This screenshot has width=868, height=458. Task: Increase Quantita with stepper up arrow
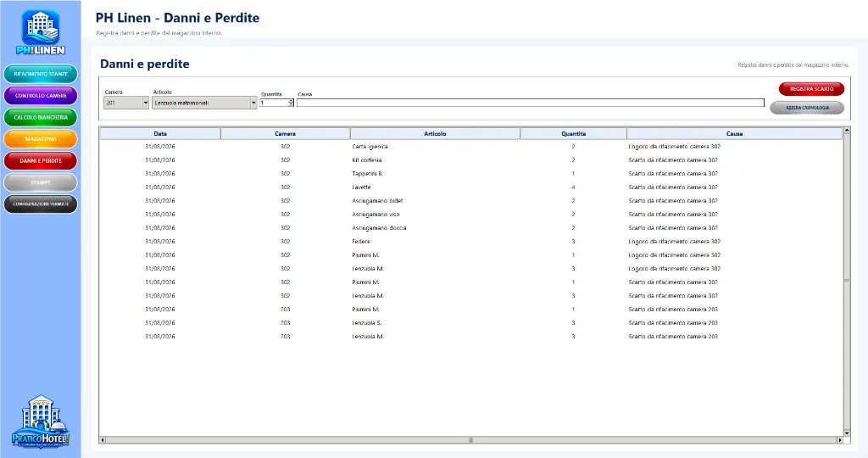tap(291, 101)
